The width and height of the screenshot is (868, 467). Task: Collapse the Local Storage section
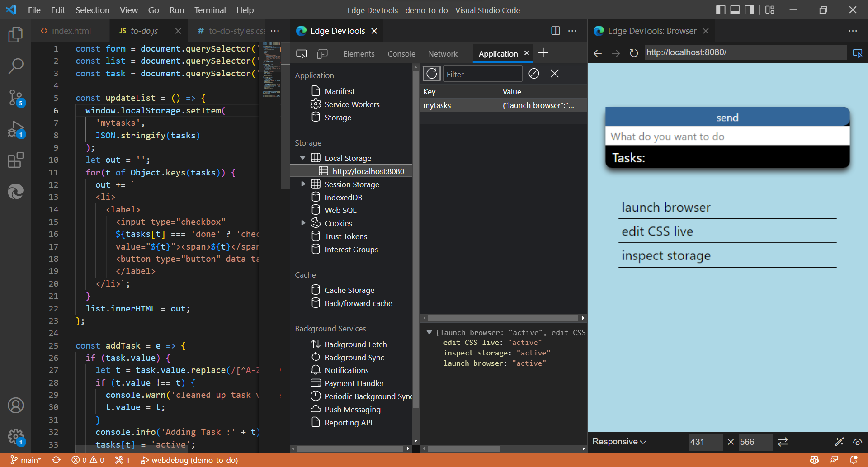pos(302,157)
